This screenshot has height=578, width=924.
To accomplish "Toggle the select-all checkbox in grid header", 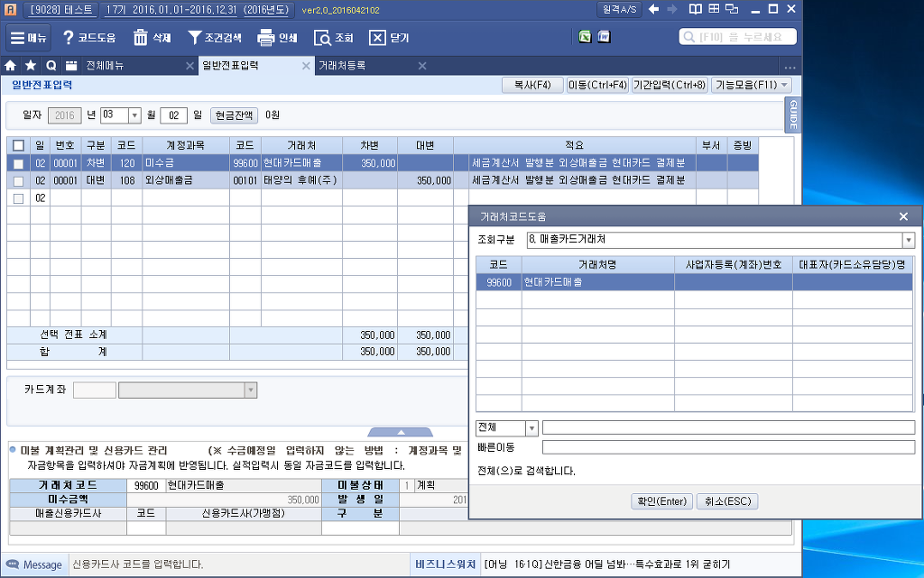I will click(x=18, y=145).
